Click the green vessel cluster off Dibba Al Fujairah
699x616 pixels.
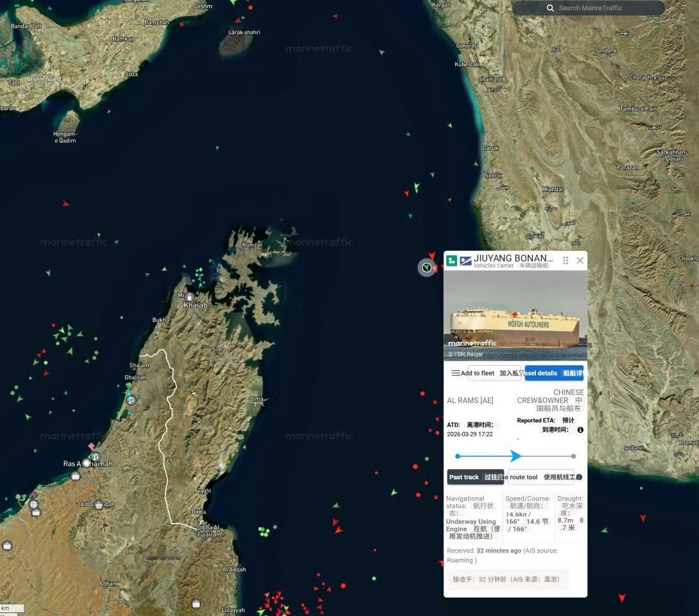(x=264, y=531)
